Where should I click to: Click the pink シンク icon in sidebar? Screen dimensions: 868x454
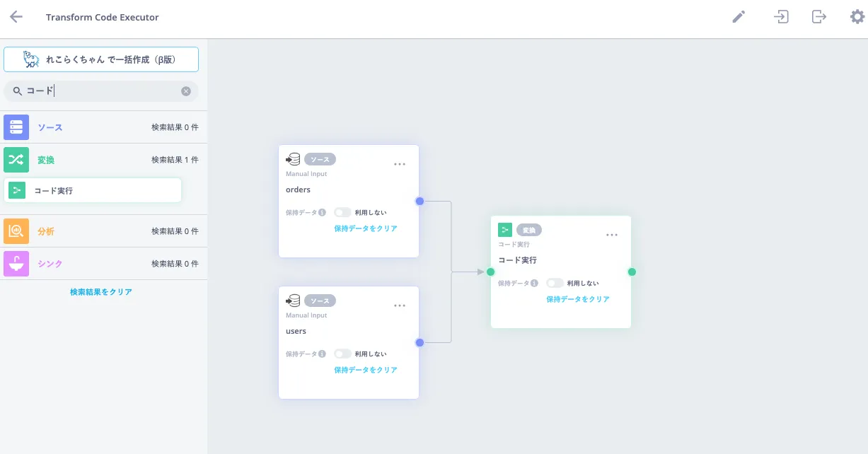click(16, 263)
